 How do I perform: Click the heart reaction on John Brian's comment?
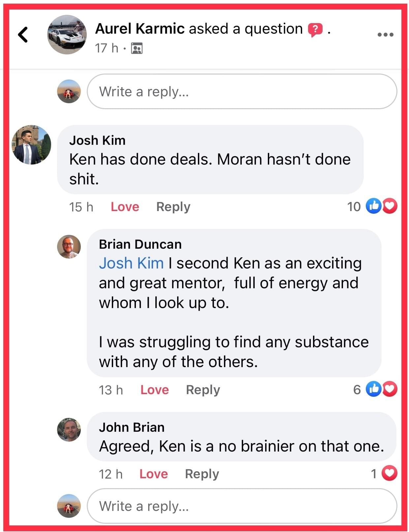coord(389,474)
